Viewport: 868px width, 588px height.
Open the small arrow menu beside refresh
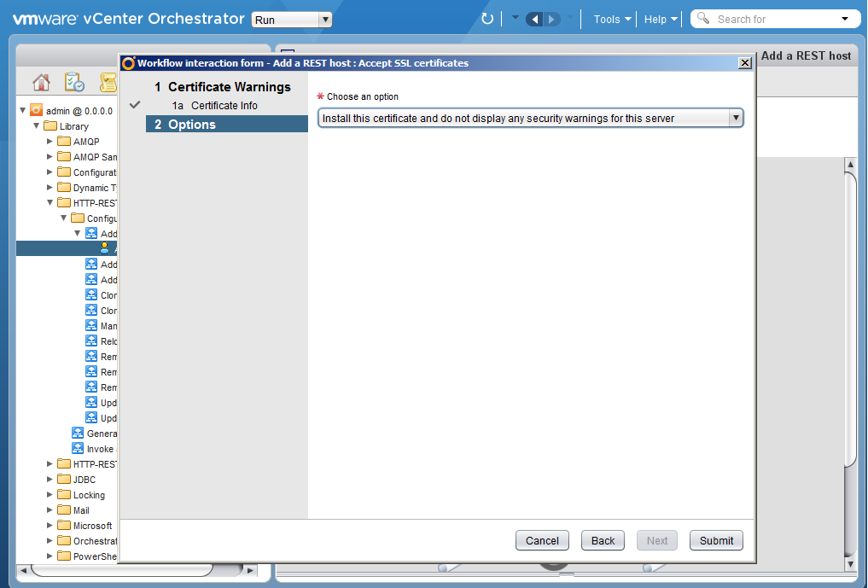tap(515, 18)
